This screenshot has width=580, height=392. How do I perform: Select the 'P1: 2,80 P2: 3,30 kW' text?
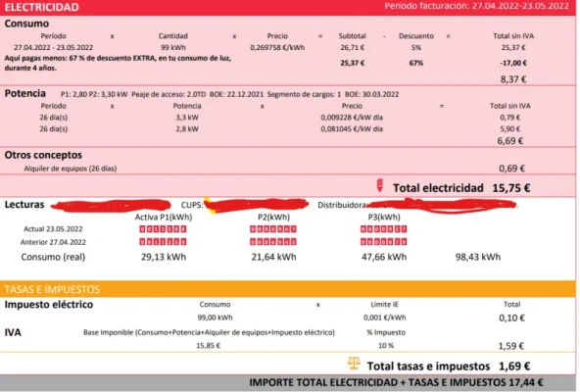94,94
